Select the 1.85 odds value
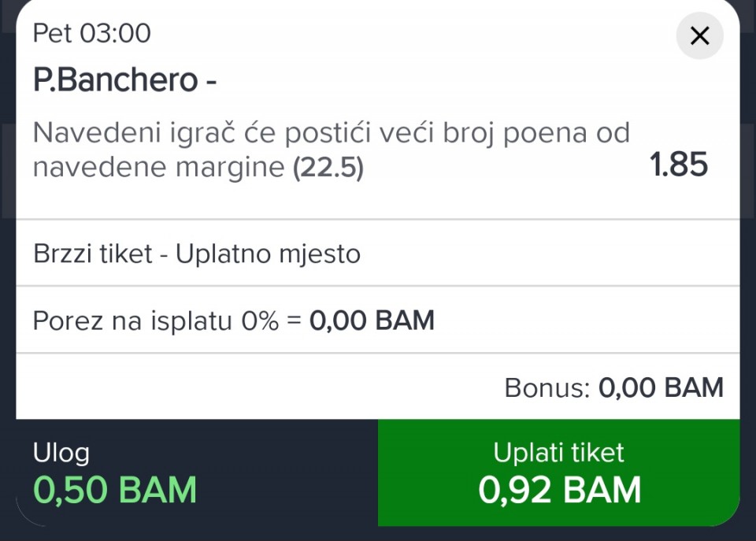 [x=678, y=165]
